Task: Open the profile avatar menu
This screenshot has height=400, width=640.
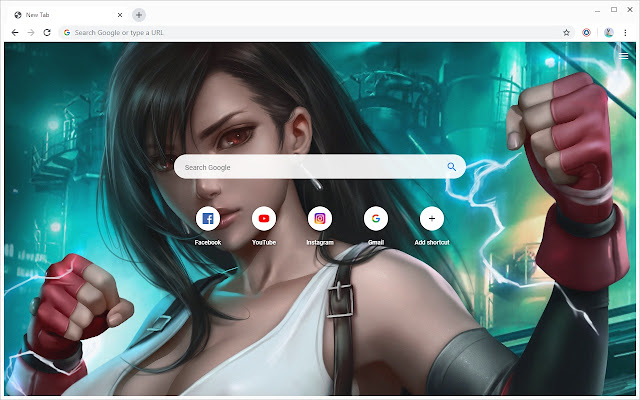Action: (x=609, y=33)
